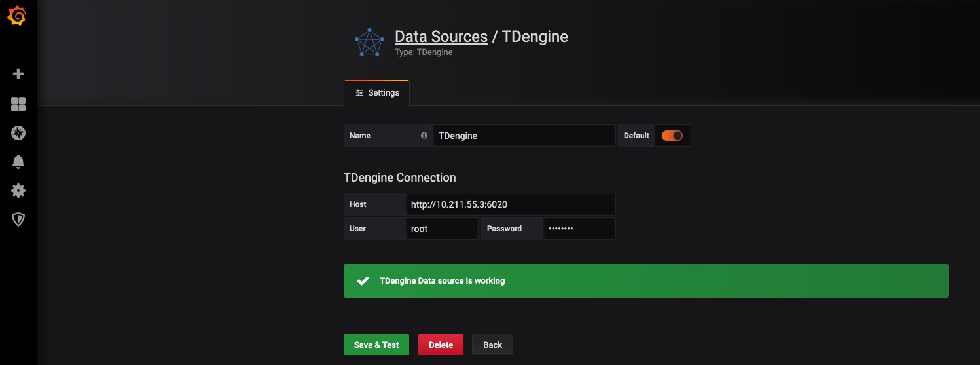Click the Grafana logo icon

coord(18,17)
